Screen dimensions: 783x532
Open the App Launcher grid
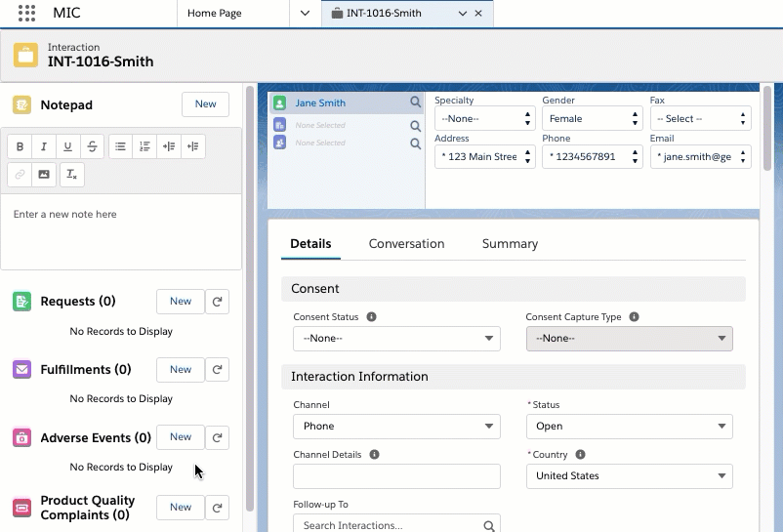26,14
